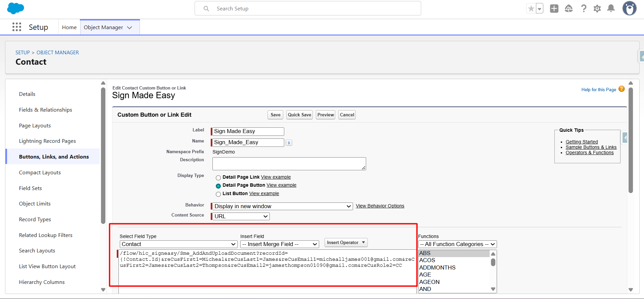Image resolution: width=644 pixels, height=299 pixels.
Task: Click into the Description text box
Action: [x=289, y=164]
